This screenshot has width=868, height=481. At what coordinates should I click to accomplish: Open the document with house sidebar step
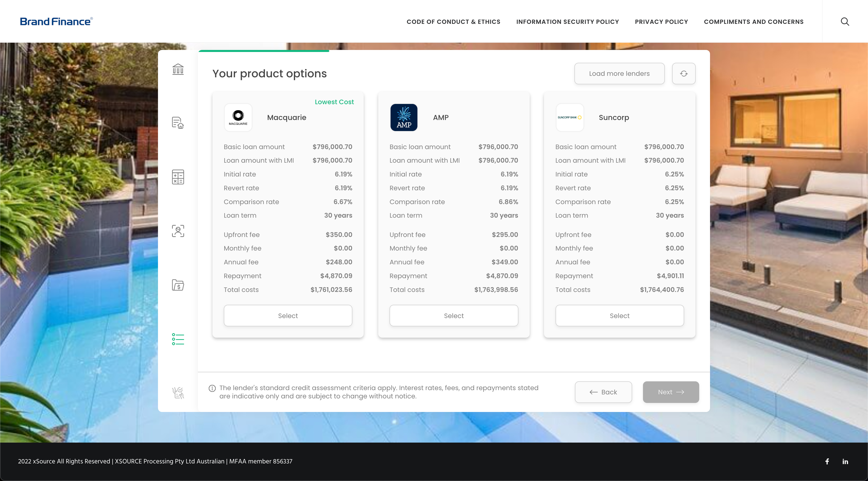click(x=178, y=123)
